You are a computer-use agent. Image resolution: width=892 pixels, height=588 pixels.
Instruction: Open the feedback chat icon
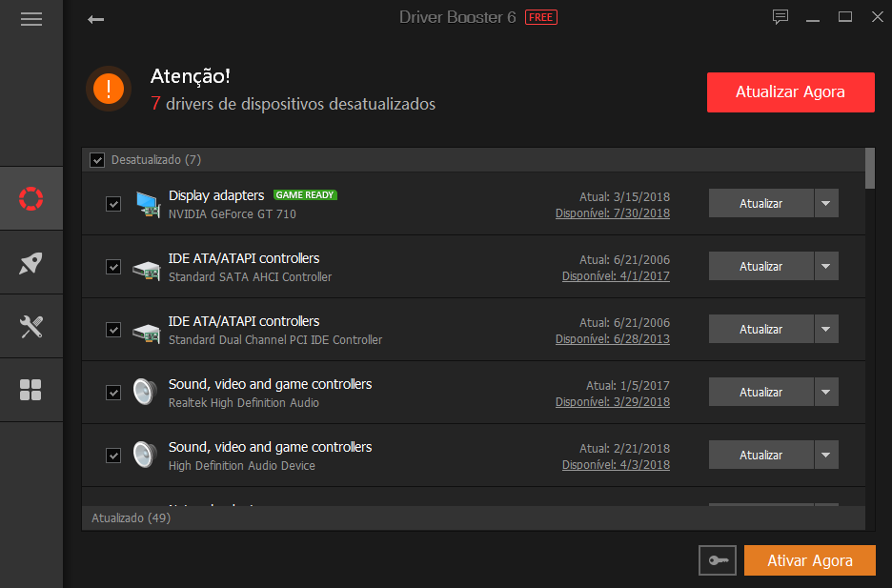[x=780, y=17]
